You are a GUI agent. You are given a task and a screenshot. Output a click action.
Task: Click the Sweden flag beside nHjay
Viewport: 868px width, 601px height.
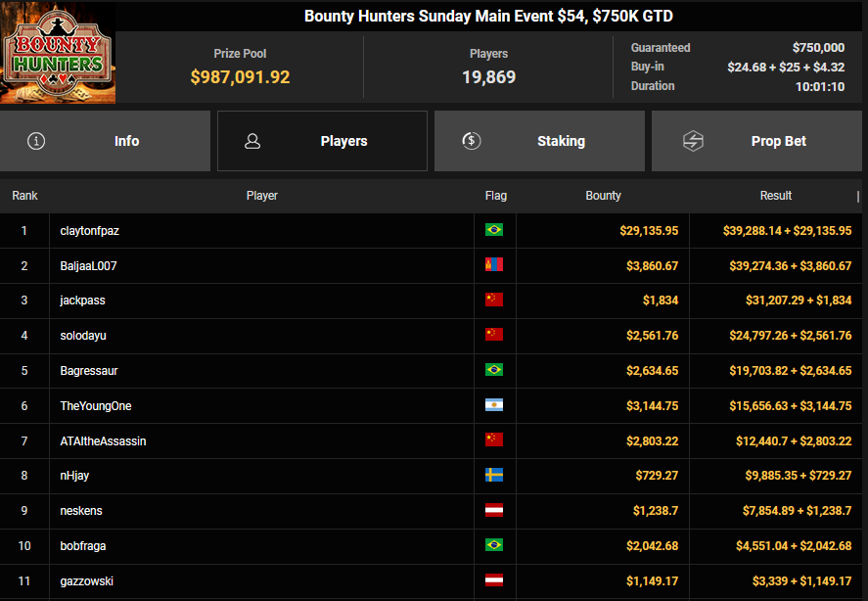(x=494, y=476)
